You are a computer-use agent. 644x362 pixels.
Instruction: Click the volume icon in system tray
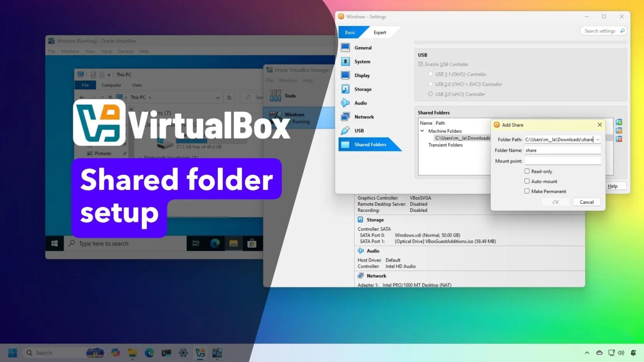point(621,353)
